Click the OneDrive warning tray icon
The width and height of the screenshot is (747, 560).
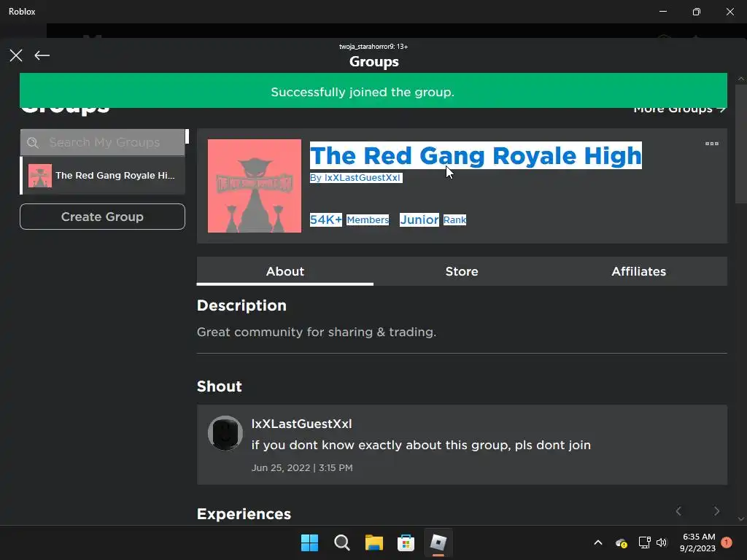click(622, 542)
